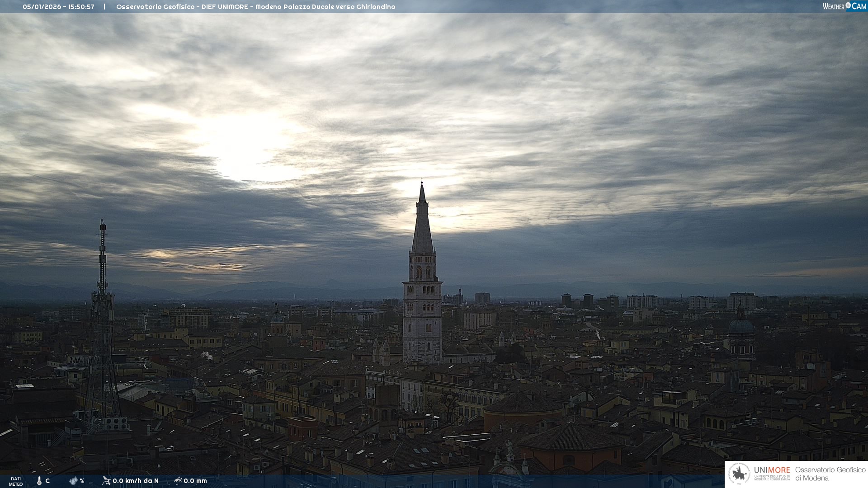Select the 0.0 km/h da N reading
Screen dimensions: 868x488
[x=136, y=481]
